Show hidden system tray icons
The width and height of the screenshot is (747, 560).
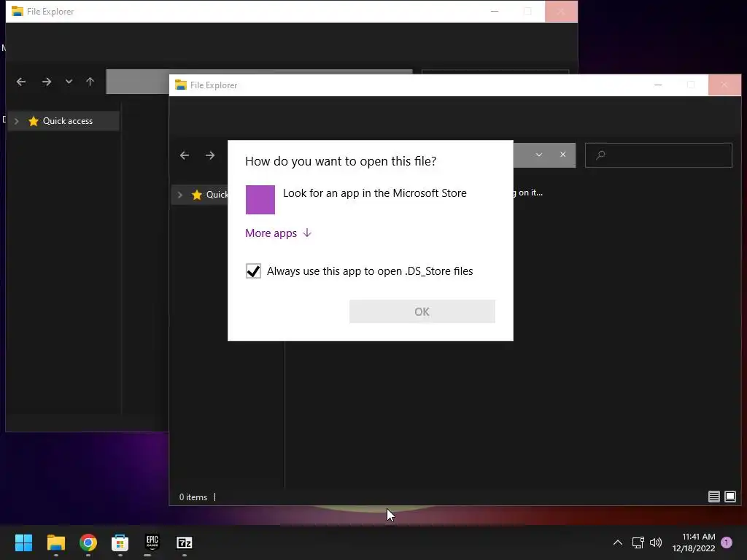tap(617, 542)
